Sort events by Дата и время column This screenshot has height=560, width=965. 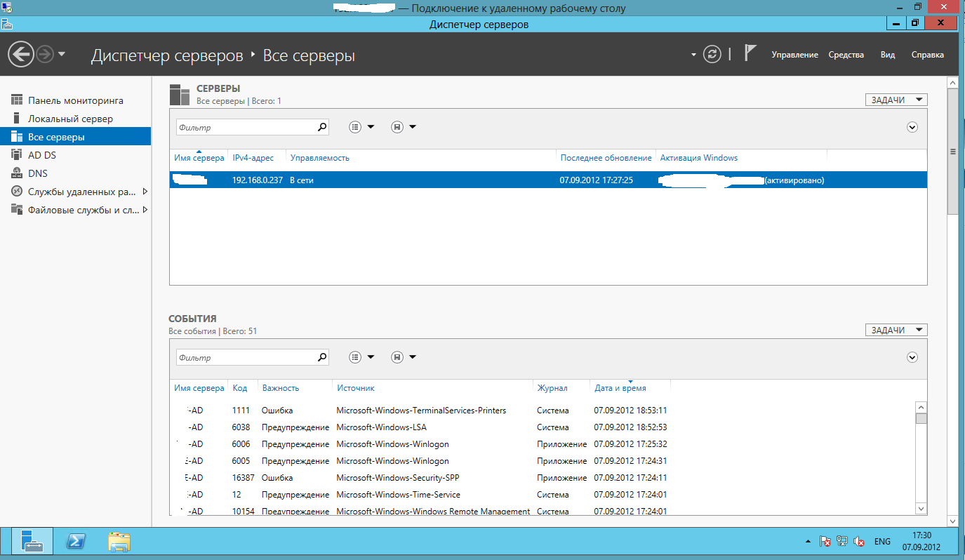pyautogui.click(x=620, y=388)
